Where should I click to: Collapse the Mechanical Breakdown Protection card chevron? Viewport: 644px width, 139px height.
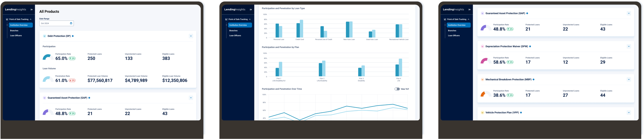[629, 80]
